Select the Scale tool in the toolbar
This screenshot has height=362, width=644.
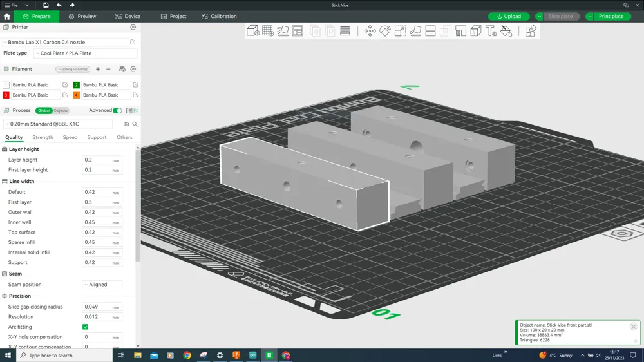pos(400,31)
